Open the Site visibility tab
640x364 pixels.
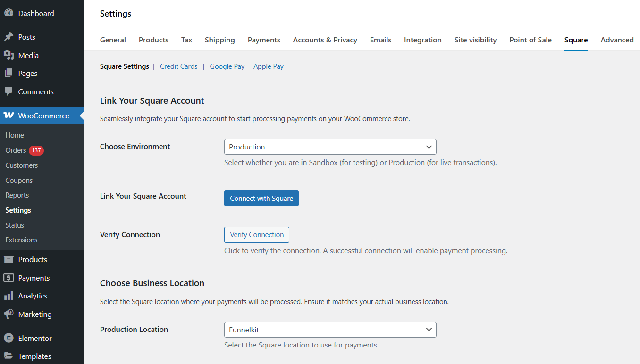click(x=475, y=40)
